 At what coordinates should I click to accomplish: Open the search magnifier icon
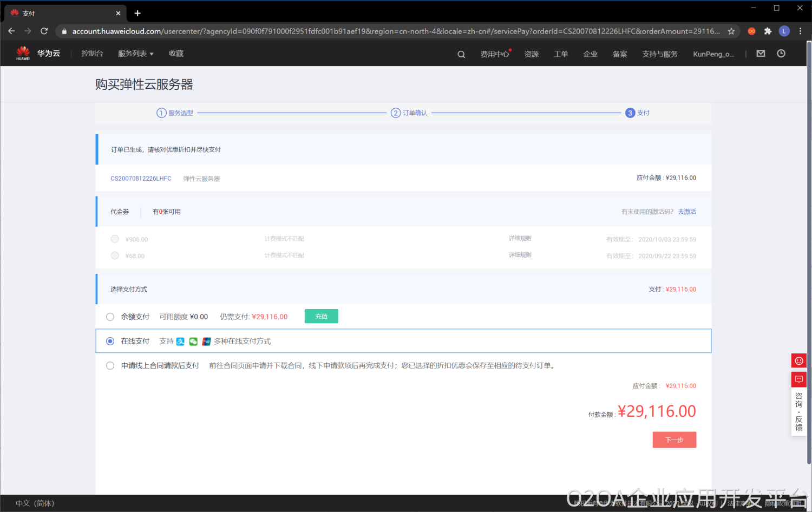point(461,54)
